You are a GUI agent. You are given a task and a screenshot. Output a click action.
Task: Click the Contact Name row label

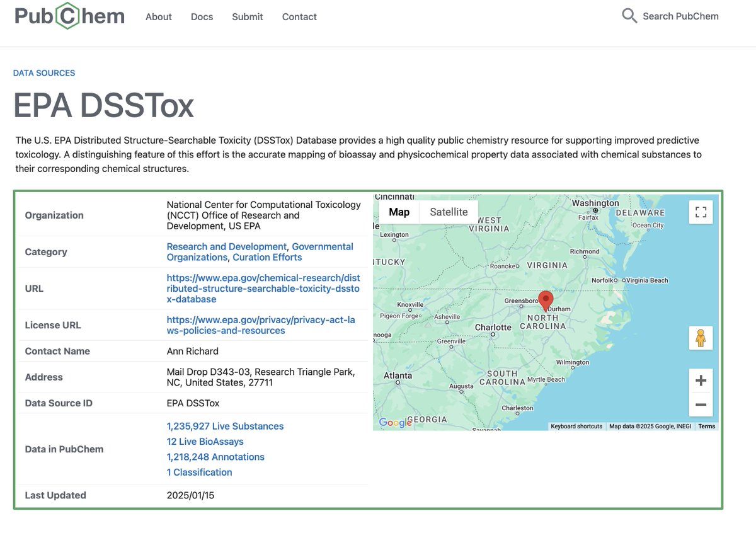coord(57,351)
